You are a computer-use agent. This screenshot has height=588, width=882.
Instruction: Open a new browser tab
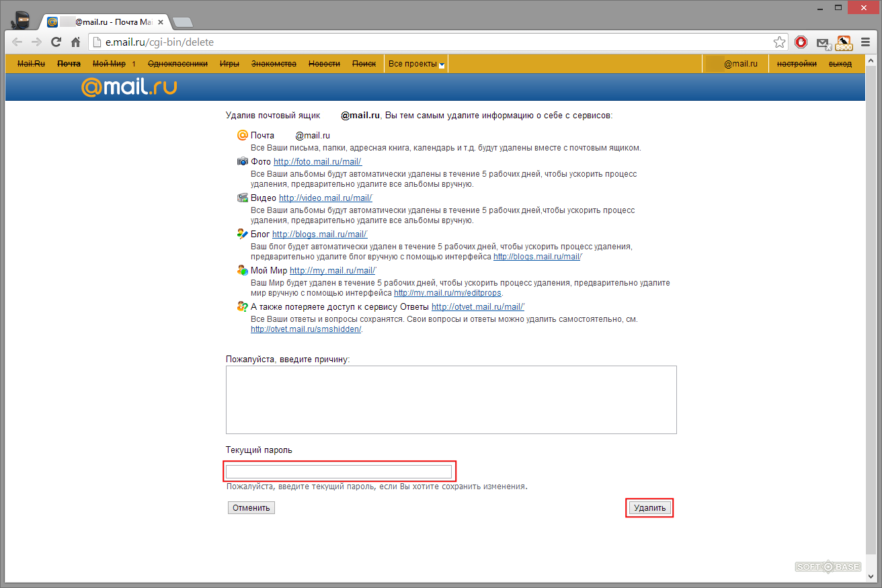pyautogui.click(x=182, y=22)
